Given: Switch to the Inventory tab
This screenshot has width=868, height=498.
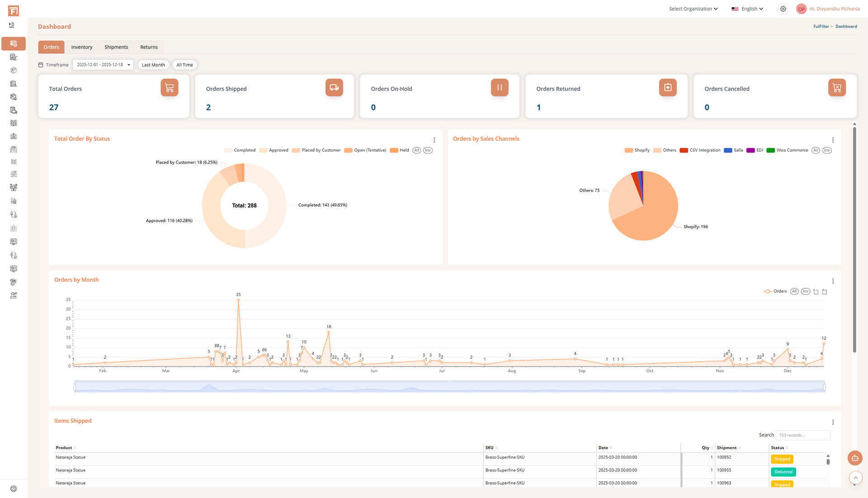Looking at the screenshot, I should pos(81,47).
